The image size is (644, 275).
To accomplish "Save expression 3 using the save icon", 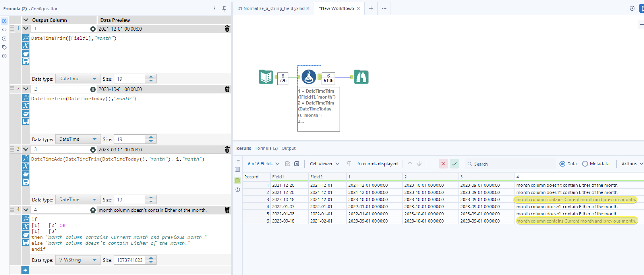I will click(26, 182).
